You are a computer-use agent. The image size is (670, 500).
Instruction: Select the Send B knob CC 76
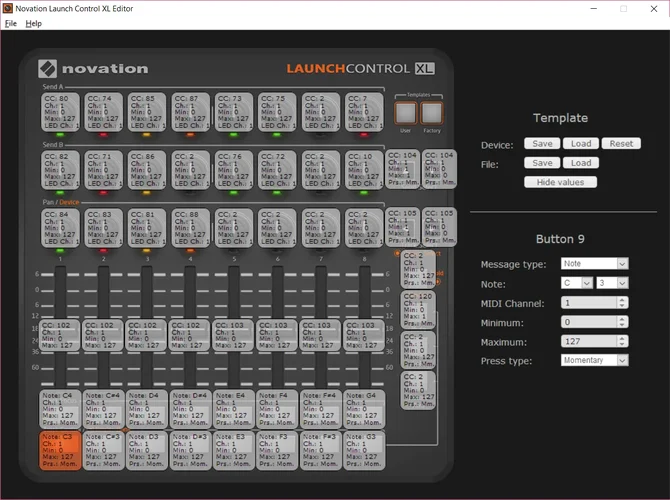click(x=234, y=170)
